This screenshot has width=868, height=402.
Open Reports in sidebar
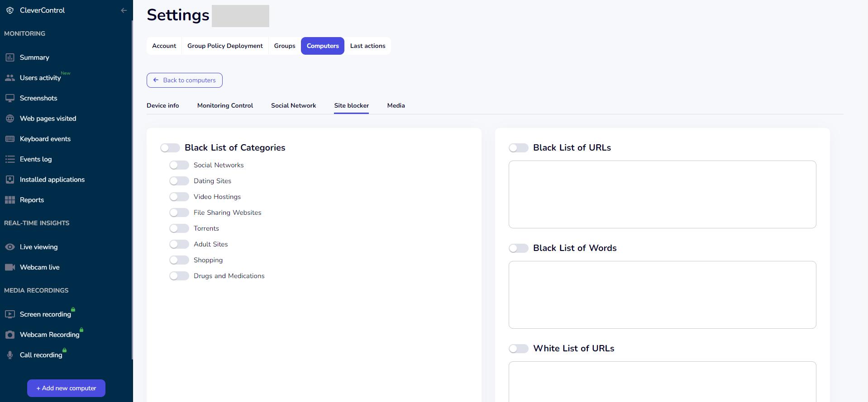point(32,200)
